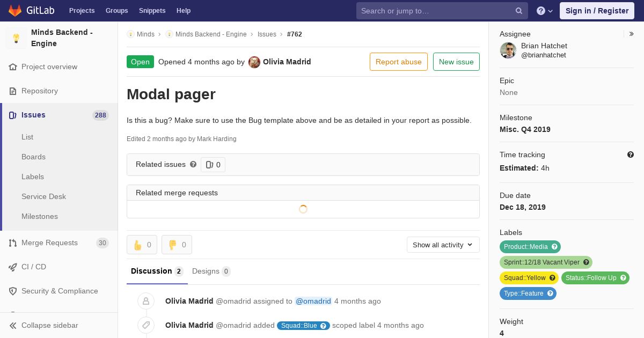Click the Project overview home icon

click(13, 67)
